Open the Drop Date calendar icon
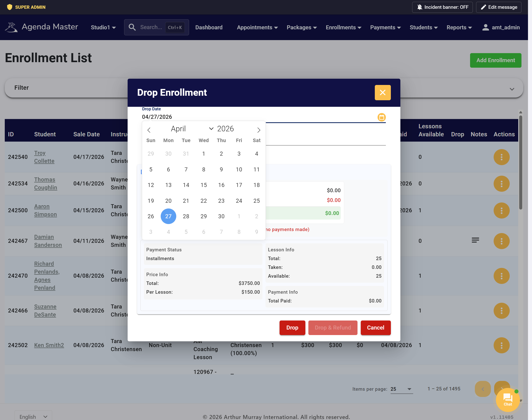532x420 pixels. point(382,117)
